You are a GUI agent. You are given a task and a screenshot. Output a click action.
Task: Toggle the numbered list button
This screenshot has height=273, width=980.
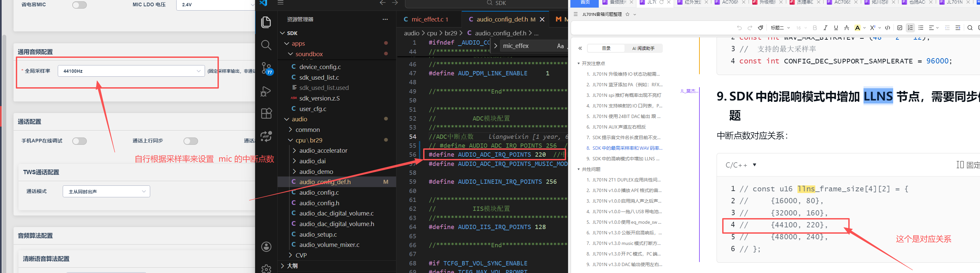pyautogui.click(x=910, y=28)
